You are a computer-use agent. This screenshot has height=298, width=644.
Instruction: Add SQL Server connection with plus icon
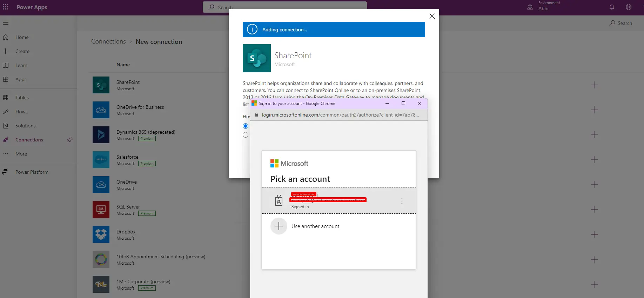[x=594, y=210]
